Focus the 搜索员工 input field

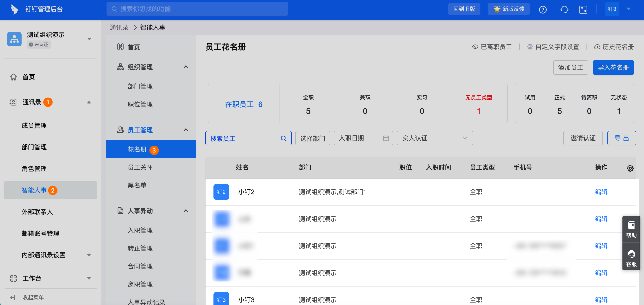click(x=248, y=138)
